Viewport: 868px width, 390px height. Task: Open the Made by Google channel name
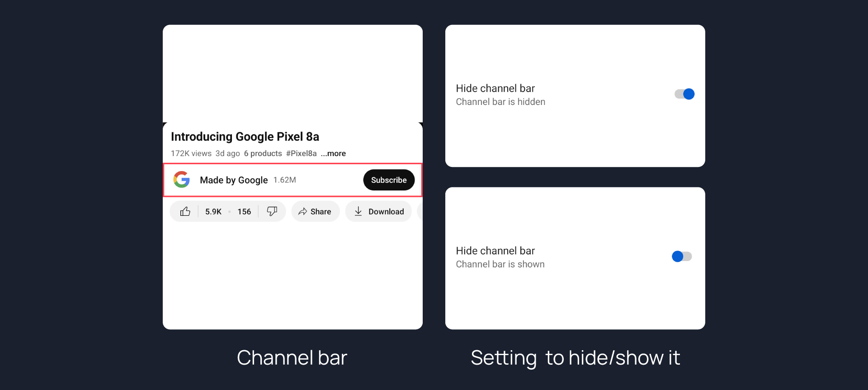point(234,180)
